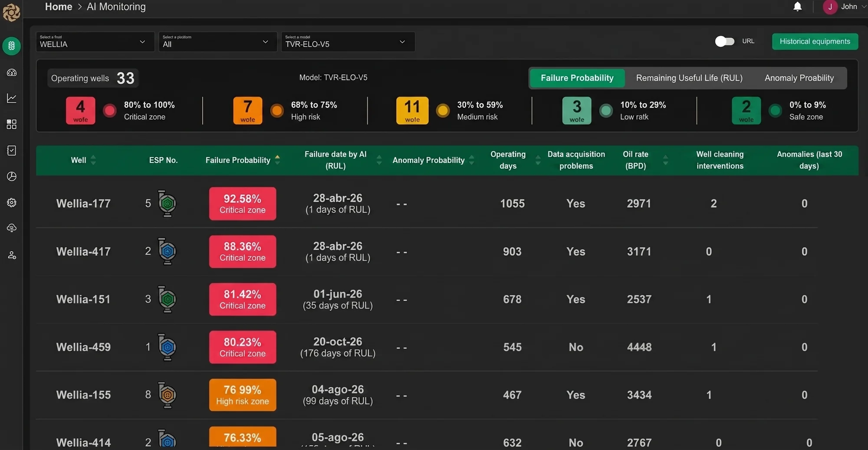The height and width of the screenshot is (450, 868).
Task: Click the ESP pump icon for Wellia-177
Action: [167, 204]
